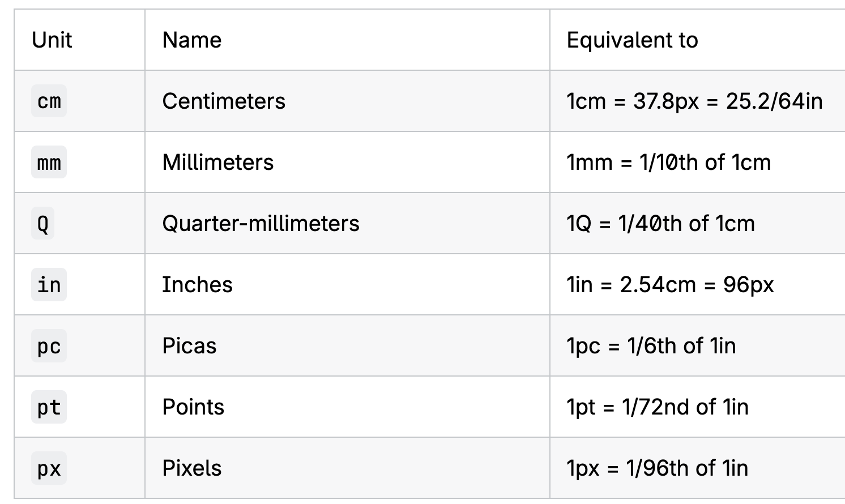
Task: Click the "in" unit code badge
Action: [x=49, y=285]
